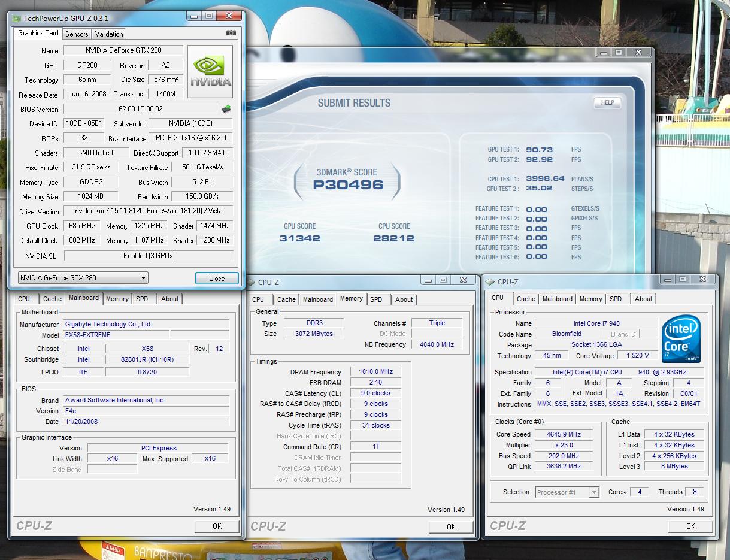Click the QPI Link 3636.2 MHz value
Image resolution: width=730 pixels, height=560 pixels.
click(x=564, y=467)
